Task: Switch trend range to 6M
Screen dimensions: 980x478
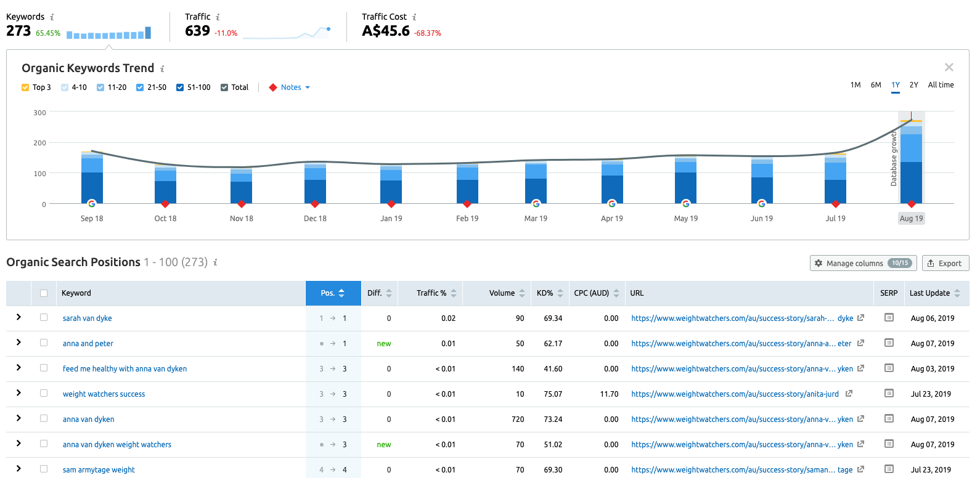Action: point(875,85)
